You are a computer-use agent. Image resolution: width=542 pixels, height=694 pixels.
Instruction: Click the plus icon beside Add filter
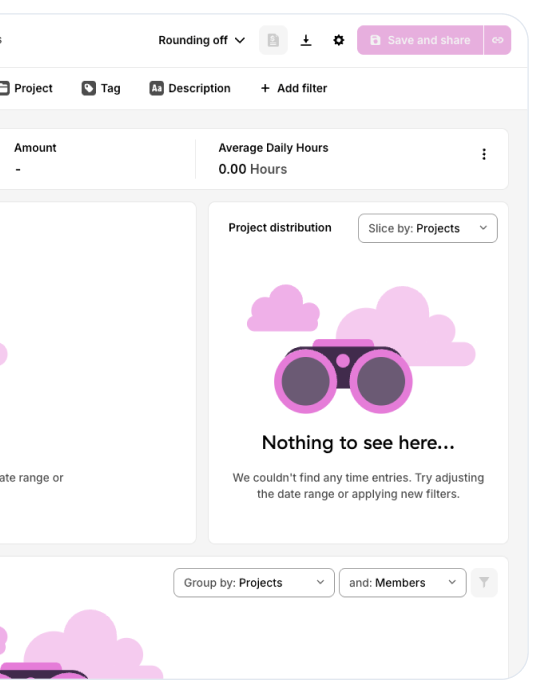tap(265, 88)
